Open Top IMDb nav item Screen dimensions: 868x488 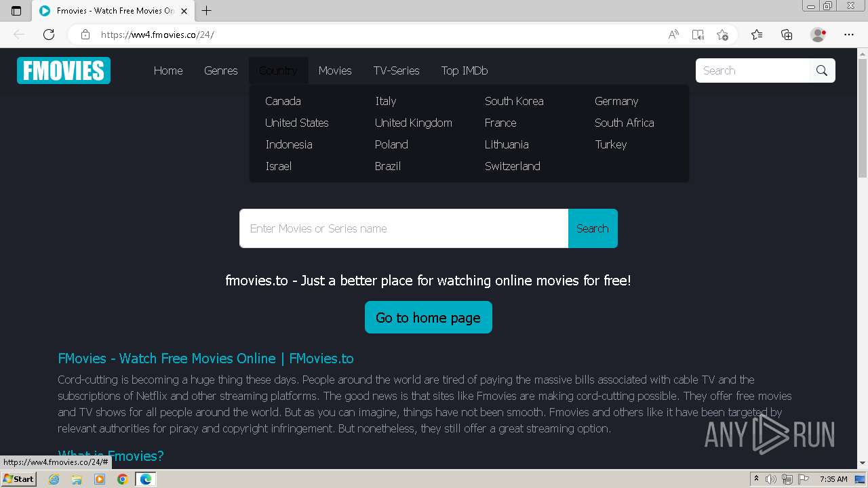(465, 70)
